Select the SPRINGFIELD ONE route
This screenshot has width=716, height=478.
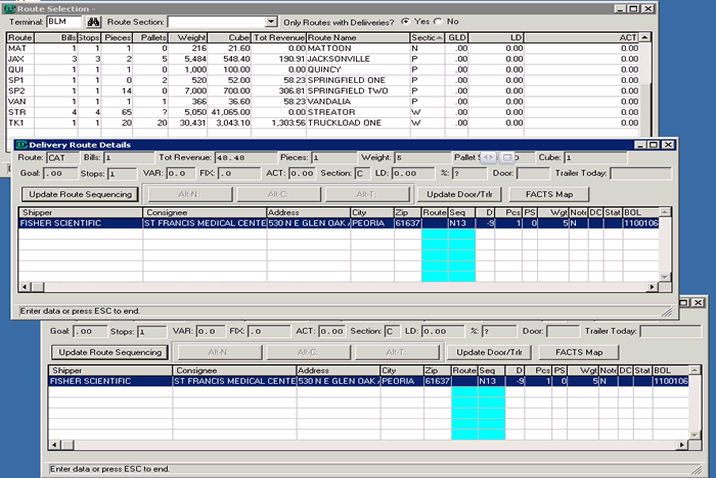click(x=323, y=80)
